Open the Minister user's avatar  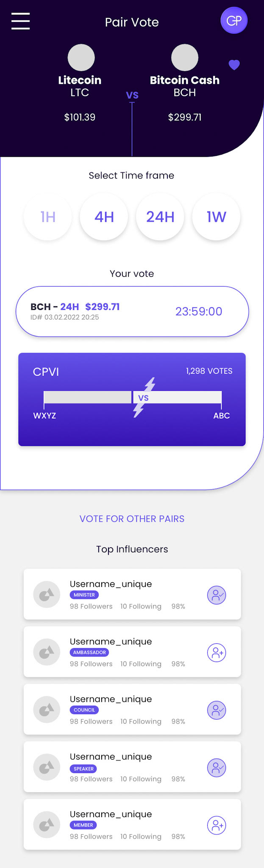47,595
